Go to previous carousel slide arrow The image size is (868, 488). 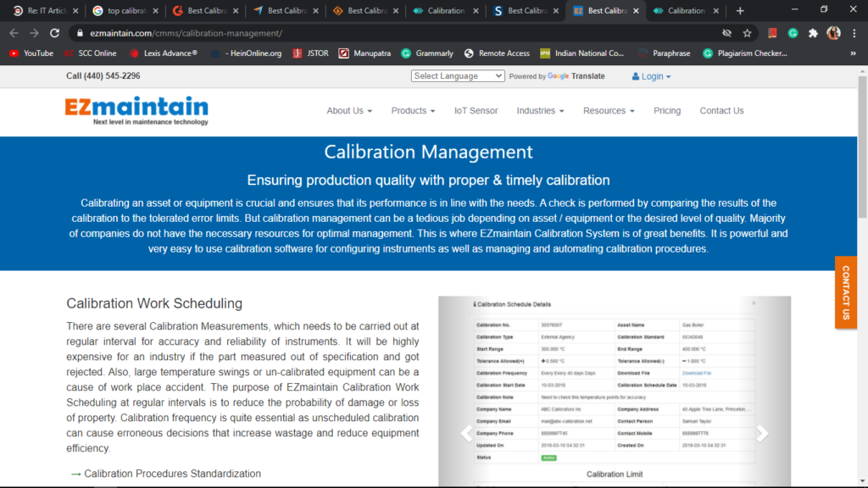466,433
